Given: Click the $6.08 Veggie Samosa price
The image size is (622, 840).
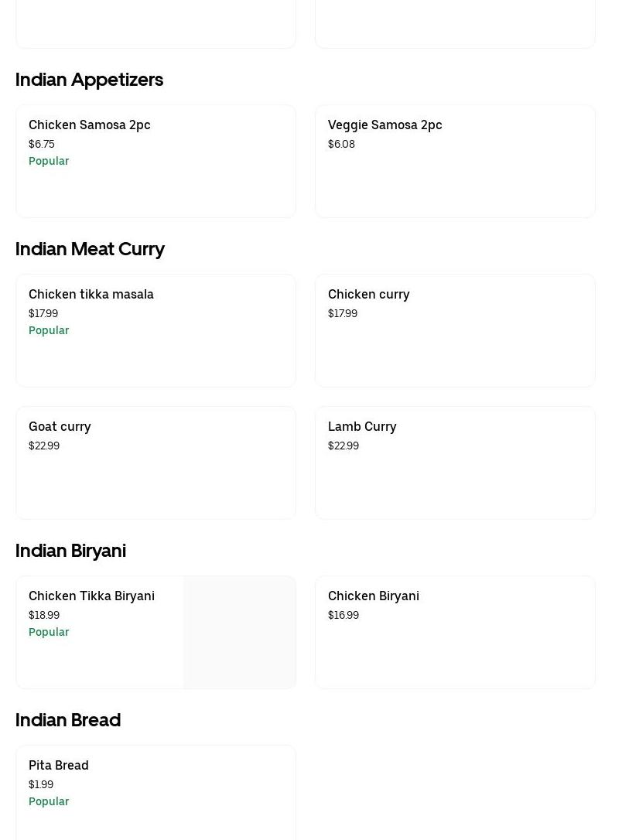Looking at the screenshot, I should [341, 144].
